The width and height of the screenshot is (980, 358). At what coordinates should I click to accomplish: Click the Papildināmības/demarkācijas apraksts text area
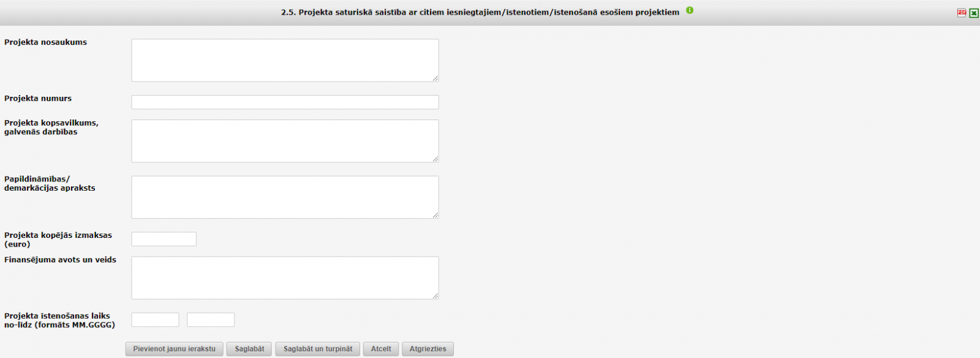[285, 197]
